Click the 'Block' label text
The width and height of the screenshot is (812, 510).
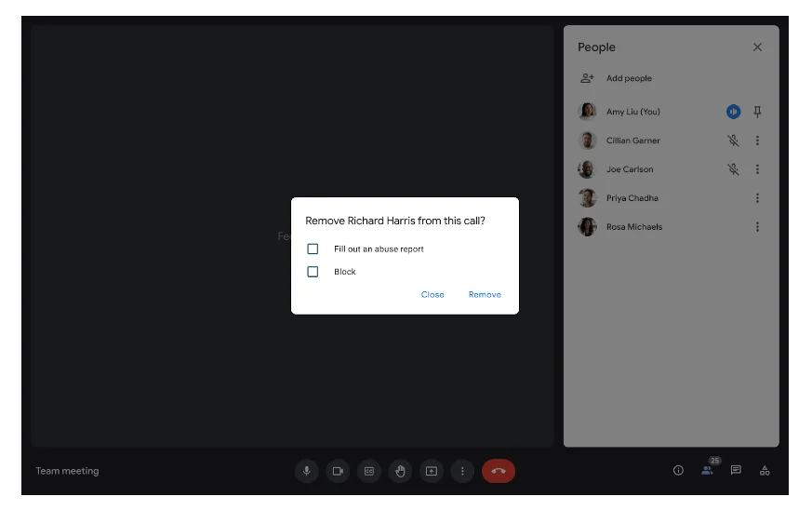(345, 272)
